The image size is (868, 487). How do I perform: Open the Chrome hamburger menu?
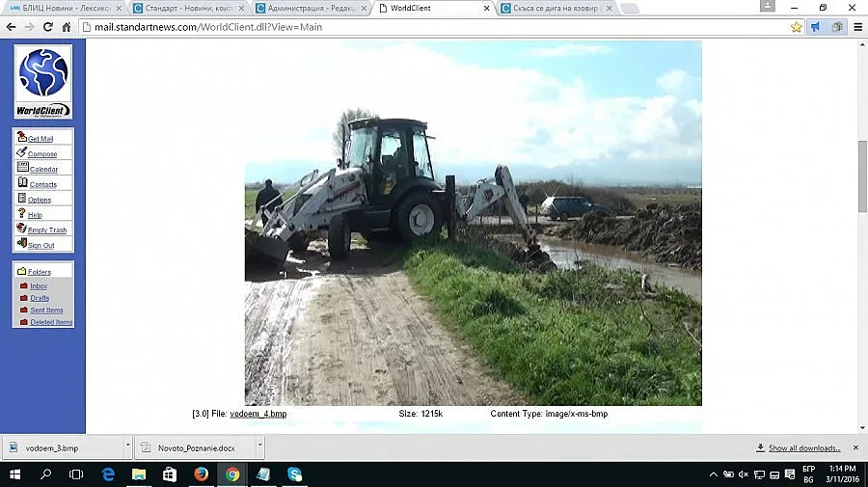[857, 27]
